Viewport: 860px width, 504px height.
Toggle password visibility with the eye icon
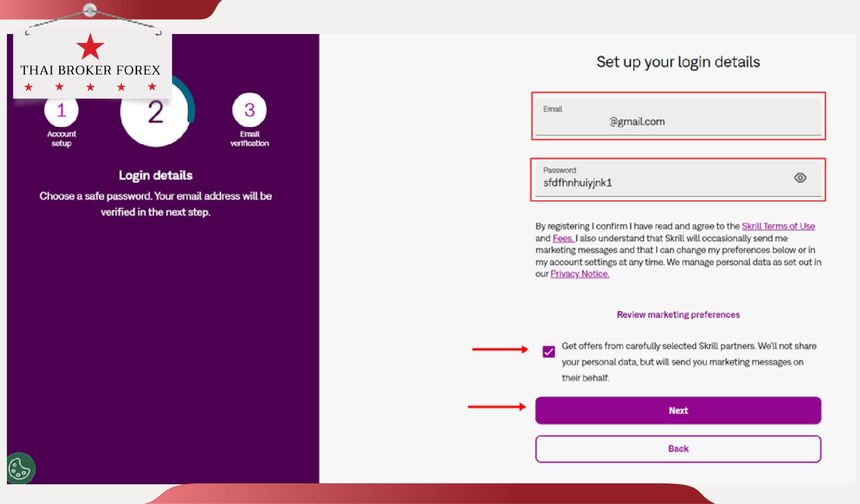point(800,178)
